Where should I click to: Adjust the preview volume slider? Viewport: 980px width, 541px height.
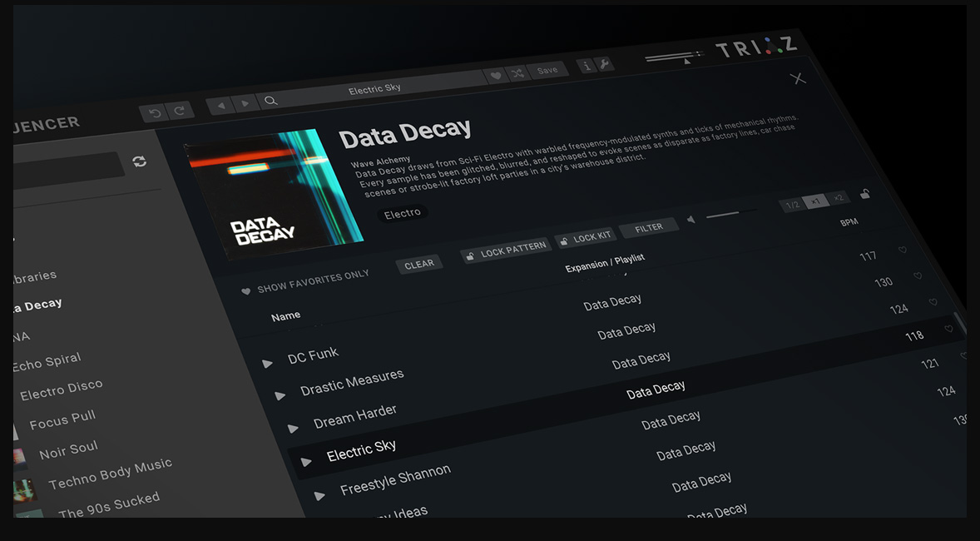(x=724, y=215)
